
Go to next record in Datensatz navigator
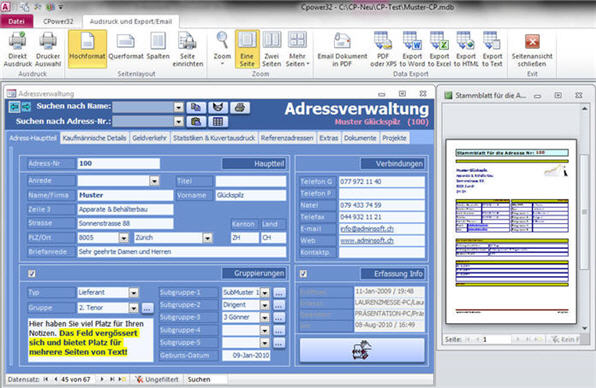point(101,379)
